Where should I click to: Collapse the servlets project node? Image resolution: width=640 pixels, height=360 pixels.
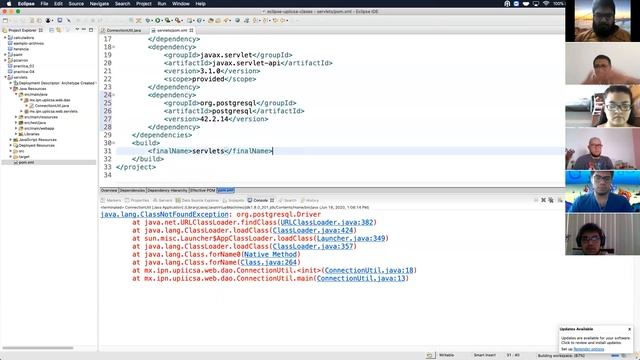click(5, 77)
